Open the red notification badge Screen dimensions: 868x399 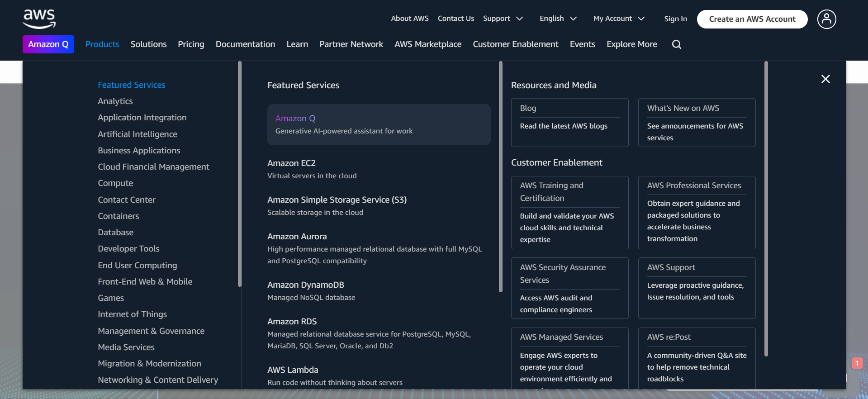(x=857, y=363)
